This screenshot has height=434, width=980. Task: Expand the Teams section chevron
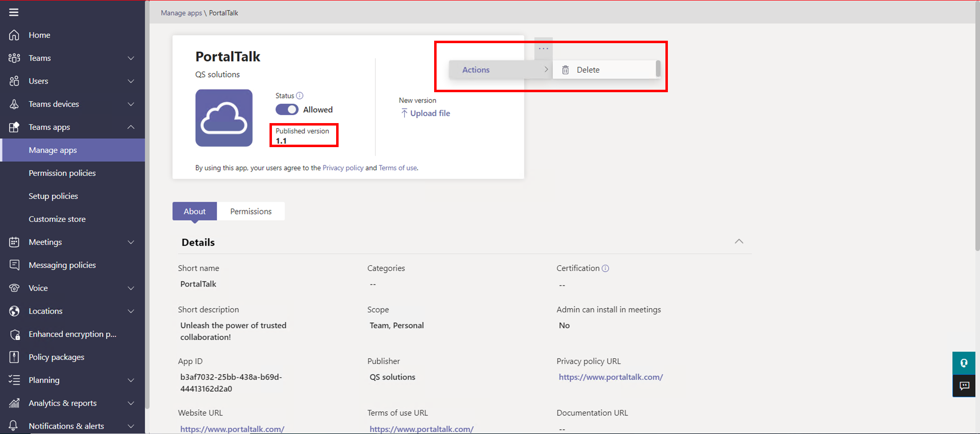(131, 58)
